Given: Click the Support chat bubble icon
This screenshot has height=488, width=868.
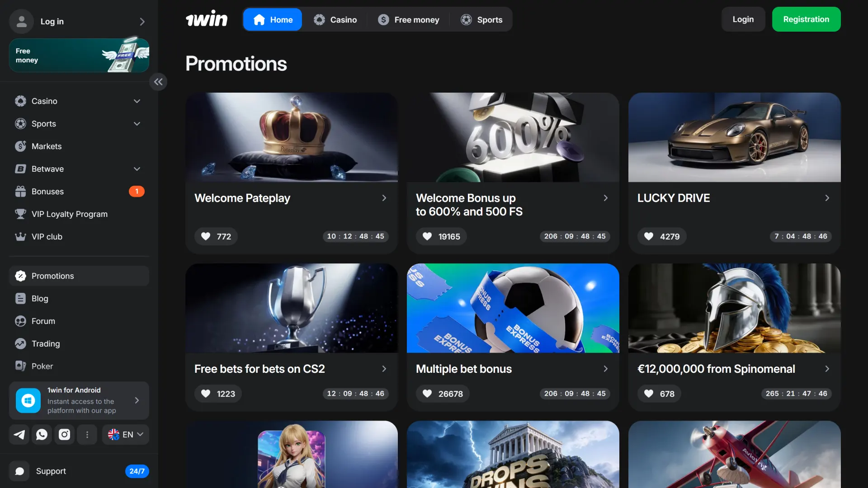Looking at the screenshot, I should point(19,471).
